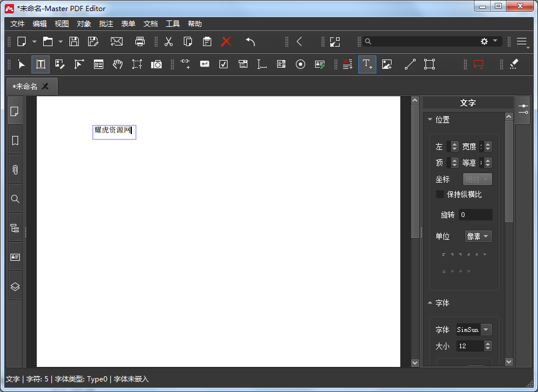The height and width of the screenshot is (392, 538).
Task: Collapse the 位置 section
Action: 431,120
